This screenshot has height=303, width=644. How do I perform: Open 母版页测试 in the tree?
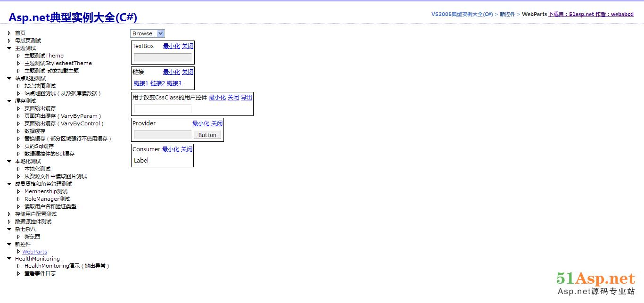pyautogui.click(x=28, y=41)
